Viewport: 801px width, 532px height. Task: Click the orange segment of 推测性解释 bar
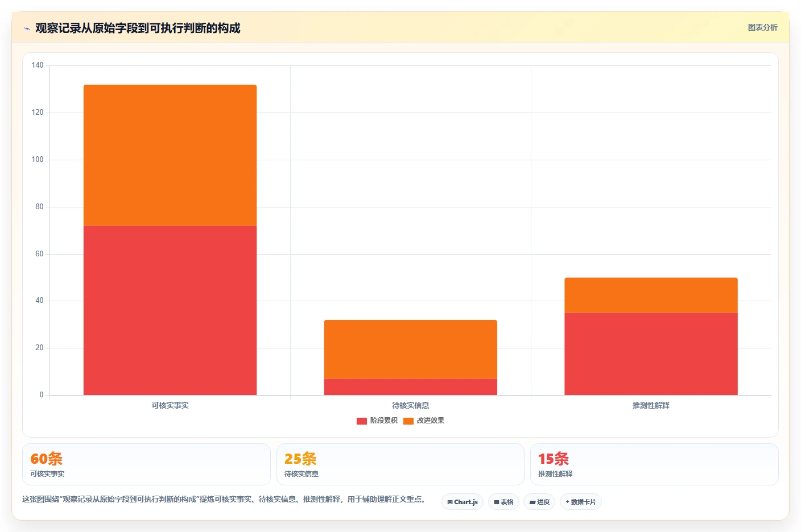(651, 295)
